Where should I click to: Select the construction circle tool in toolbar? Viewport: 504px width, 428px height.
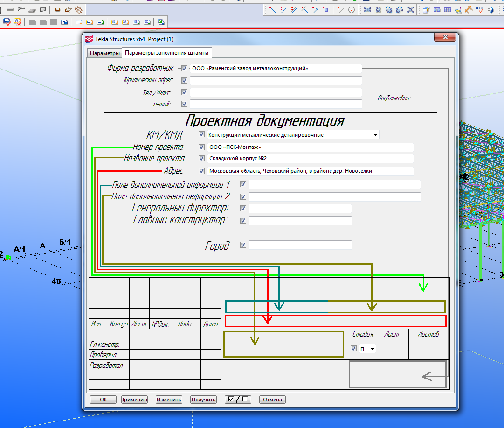pos(352,10)
